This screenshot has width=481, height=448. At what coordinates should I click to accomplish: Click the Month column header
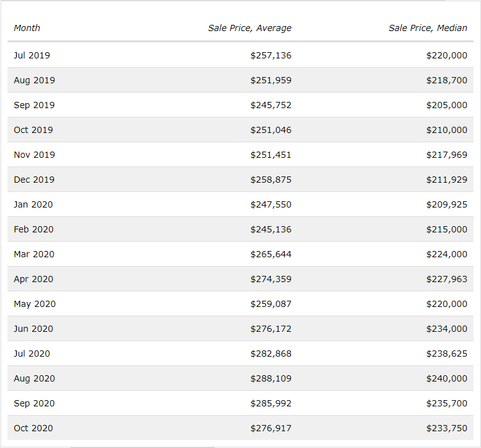pyautogui.click(x=27, y=28)
